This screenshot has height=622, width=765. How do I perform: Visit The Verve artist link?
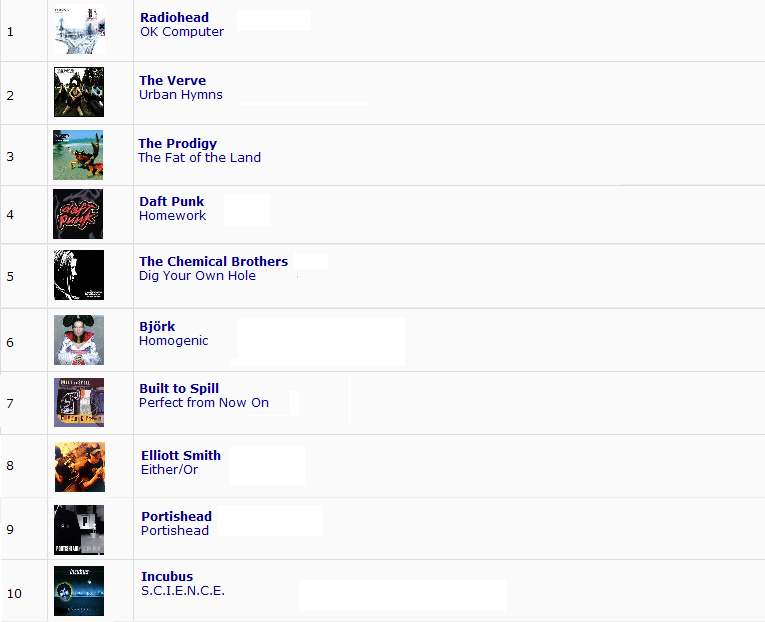173,80
